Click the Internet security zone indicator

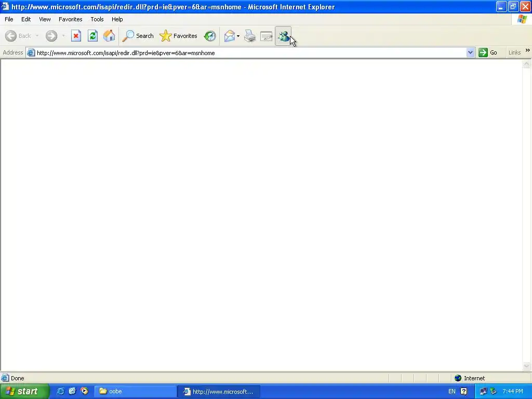[x=470, y=378]
